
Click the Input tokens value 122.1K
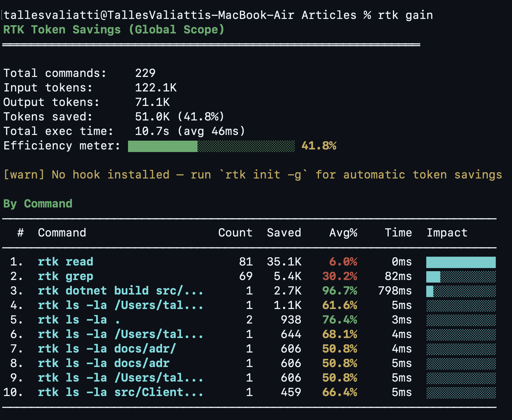pyautogui.click(x=156, y=88)
